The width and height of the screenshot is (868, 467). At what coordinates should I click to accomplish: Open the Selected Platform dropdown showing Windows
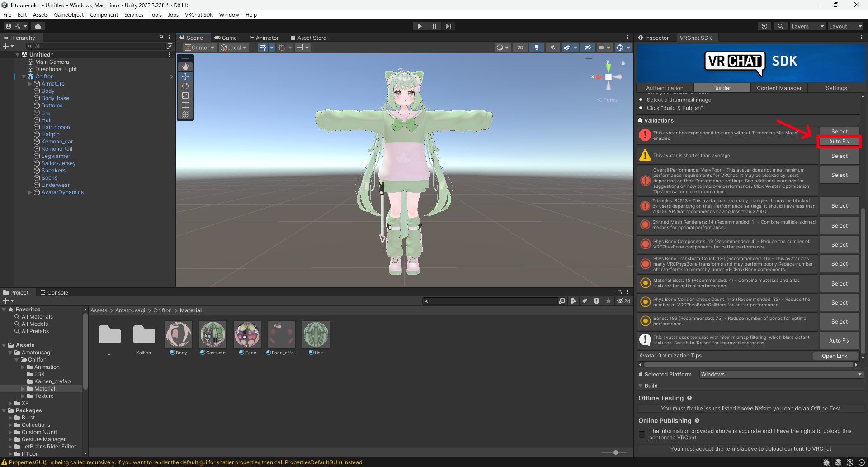(x=781, y=374)
